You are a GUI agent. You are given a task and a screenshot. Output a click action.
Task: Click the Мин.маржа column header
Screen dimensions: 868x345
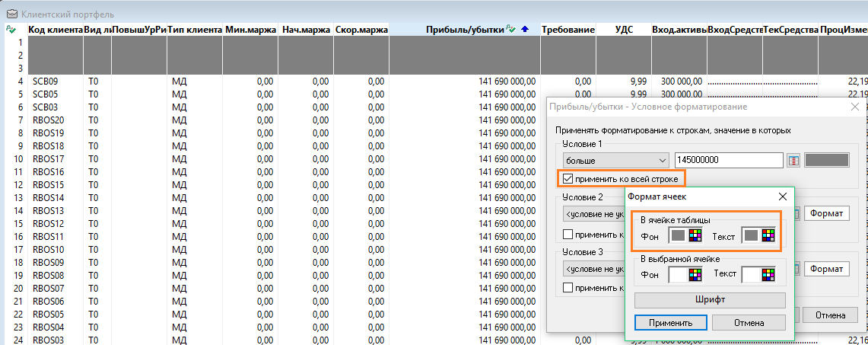point(251,30)
